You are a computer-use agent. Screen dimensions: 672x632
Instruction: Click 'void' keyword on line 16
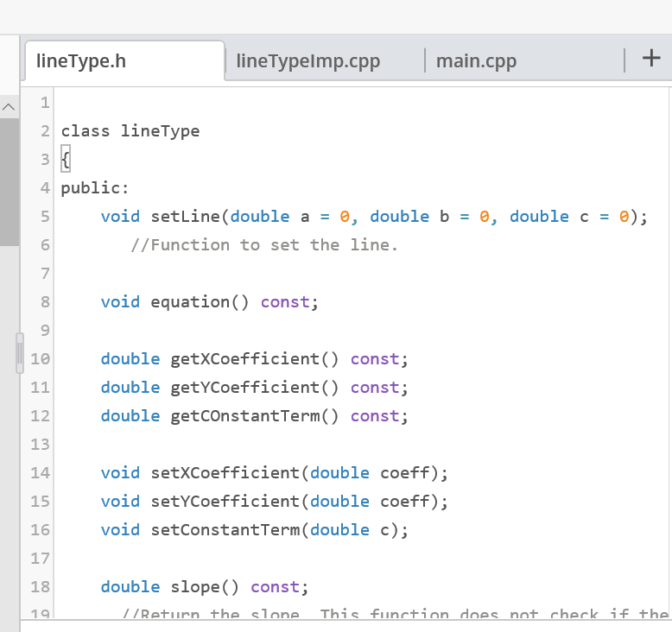pos(120,530)
